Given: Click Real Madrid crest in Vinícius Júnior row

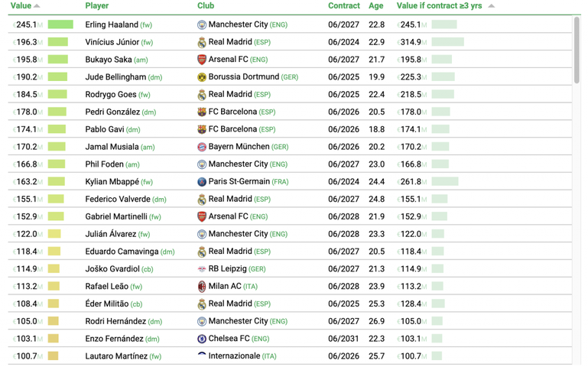Looking at the screenshot, I should coord(202,42).
